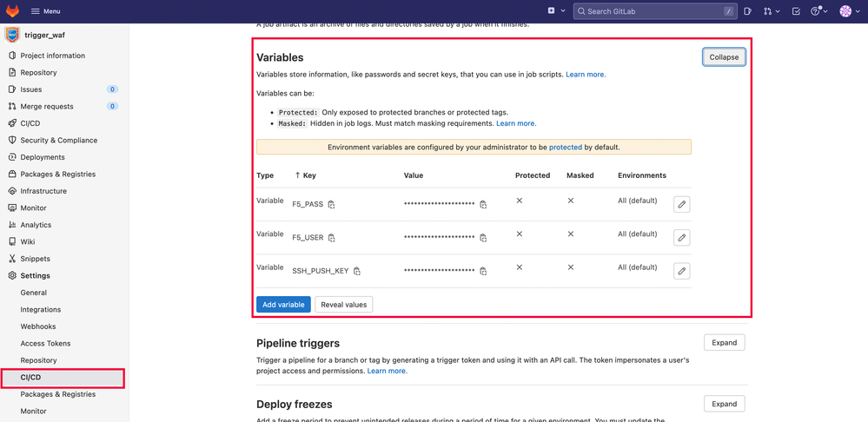This screenshot has height=422, width=868.
Task: Click the edit pencil for F5_PASS variable
Action: (682, 204)
